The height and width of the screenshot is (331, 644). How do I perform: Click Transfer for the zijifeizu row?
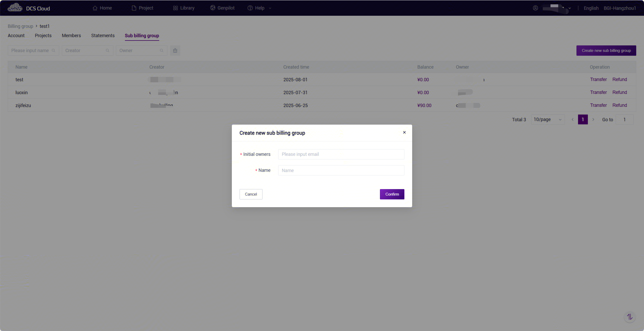point(598,105)
